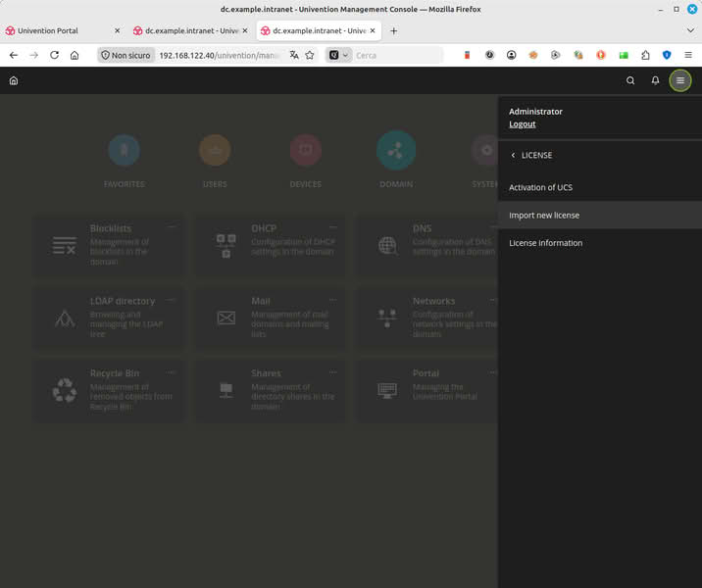The height and width of the screenshot is (588, 702).
Task: Open notifications bell icon
Action: tap(655, 80)
